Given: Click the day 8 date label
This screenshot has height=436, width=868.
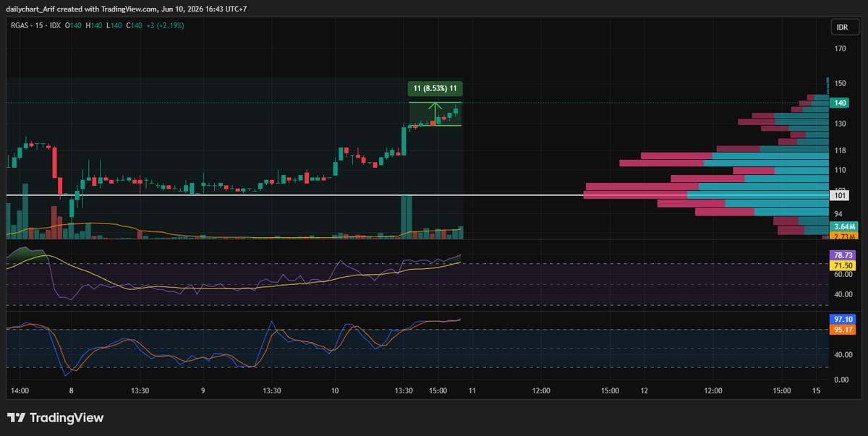Looking at the screenshot, I should pyautogui.click(x=71, y=391).
